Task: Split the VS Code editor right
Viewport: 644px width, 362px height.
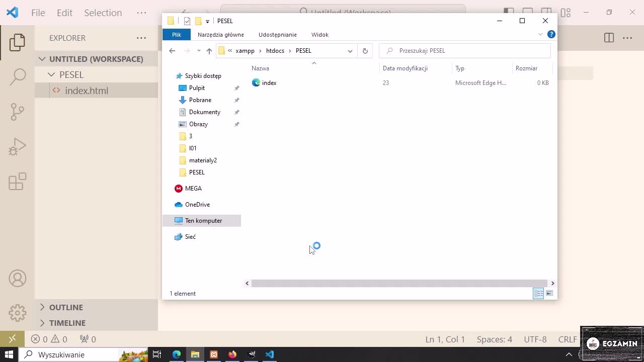Action: point(609,38)
